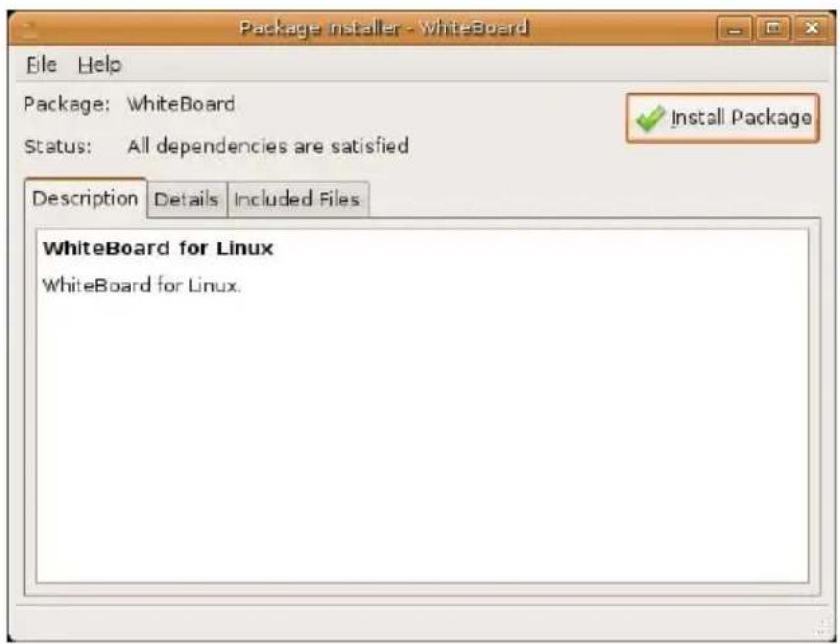The image size is (840, 644).
Task: Click the green checkmark icon on Install Package
Action: click(651, 118)
